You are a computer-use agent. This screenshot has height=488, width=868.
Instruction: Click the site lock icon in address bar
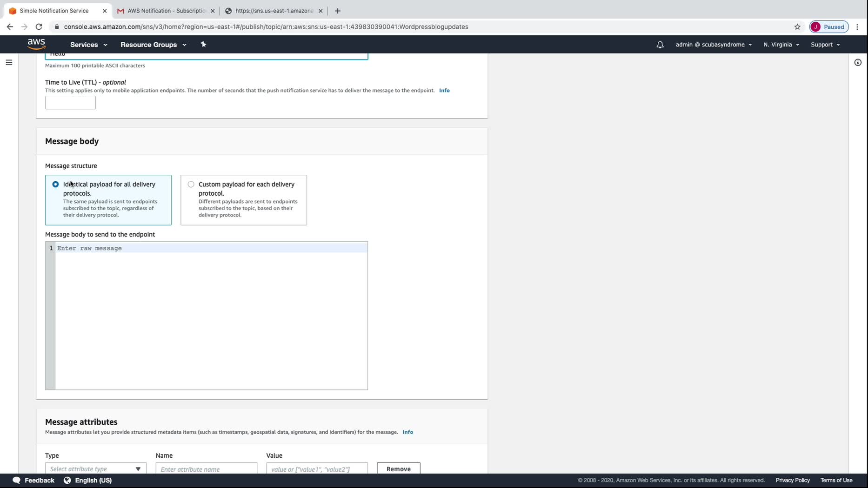pos(57,26)
